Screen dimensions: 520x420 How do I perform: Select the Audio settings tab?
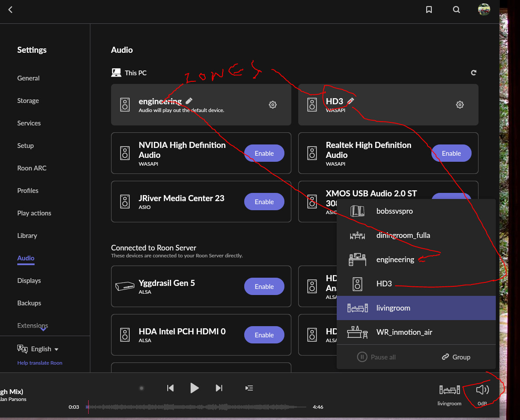tap(26, 258)
